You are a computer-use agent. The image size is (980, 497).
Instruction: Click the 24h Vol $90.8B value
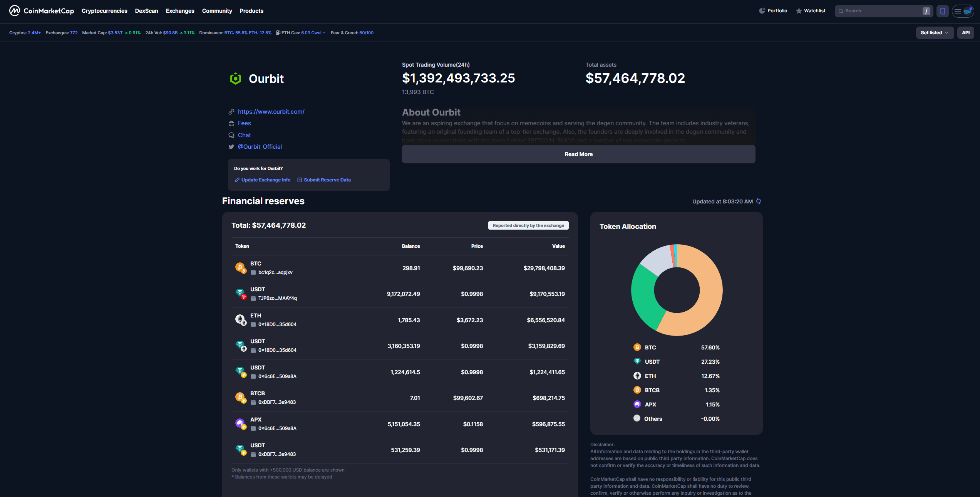(170, 33)
